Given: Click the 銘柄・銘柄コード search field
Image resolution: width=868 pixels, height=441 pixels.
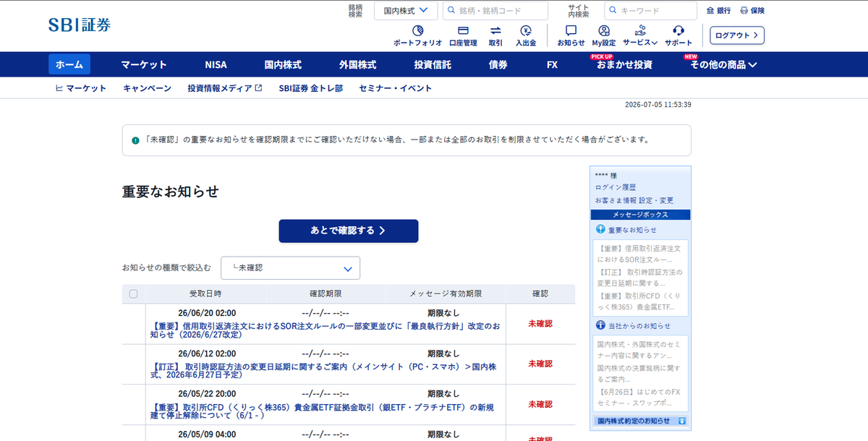Looking at the screenshot, I should (495, 11).
